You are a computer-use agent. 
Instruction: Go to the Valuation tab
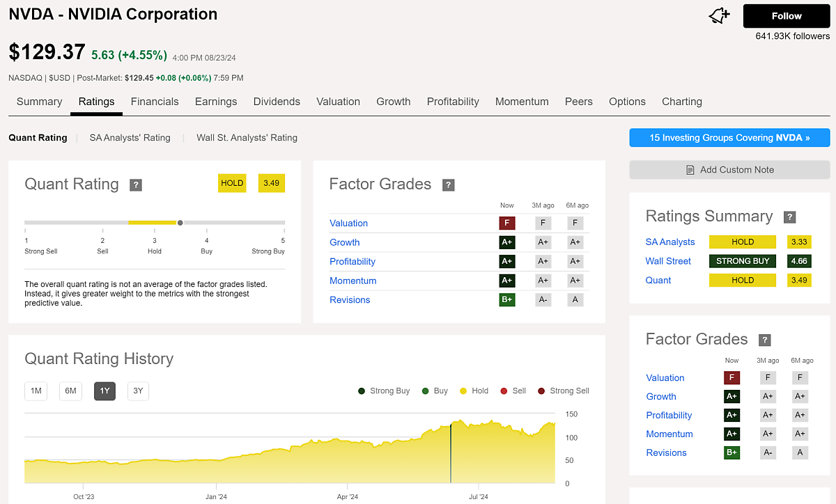tap(338, 102)
